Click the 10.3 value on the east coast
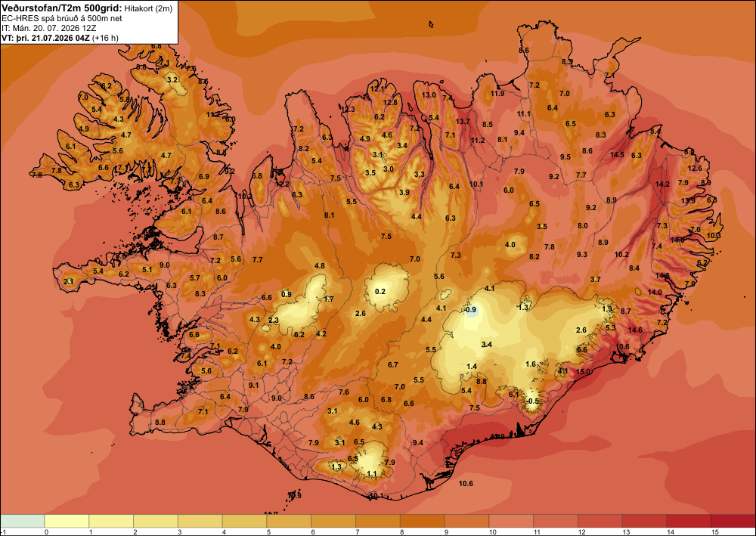The width and height of the screenshot is (756, 536). 714,236
